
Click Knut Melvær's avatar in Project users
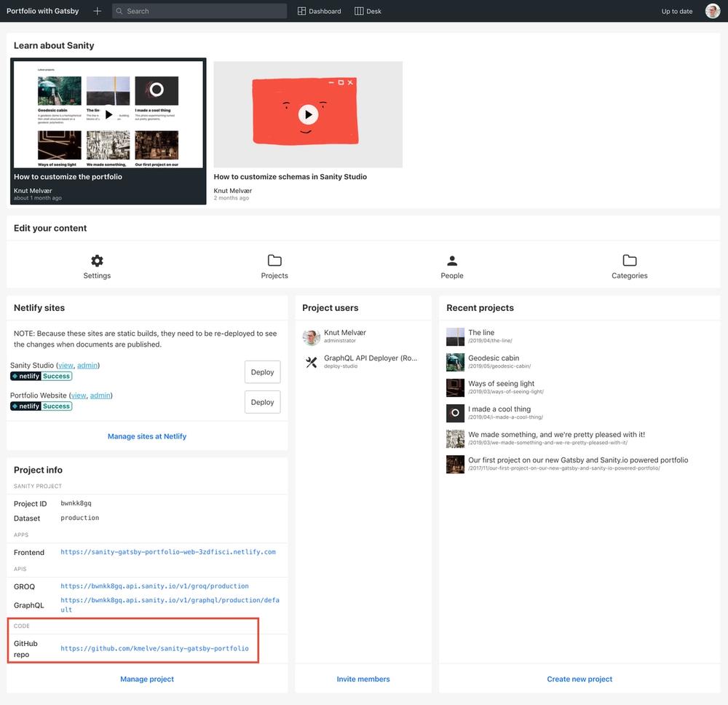[x=311, y=337]
